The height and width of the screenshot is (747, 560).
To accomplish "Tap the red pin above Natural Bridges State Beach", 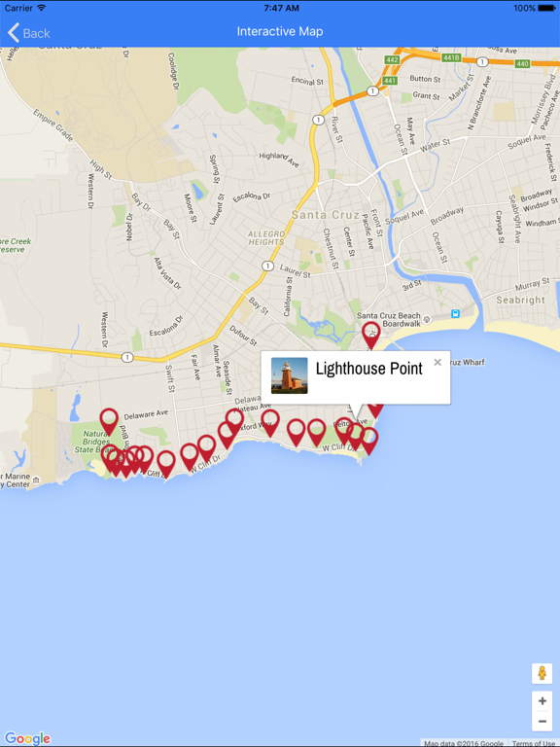I will (x=109, y=421).
